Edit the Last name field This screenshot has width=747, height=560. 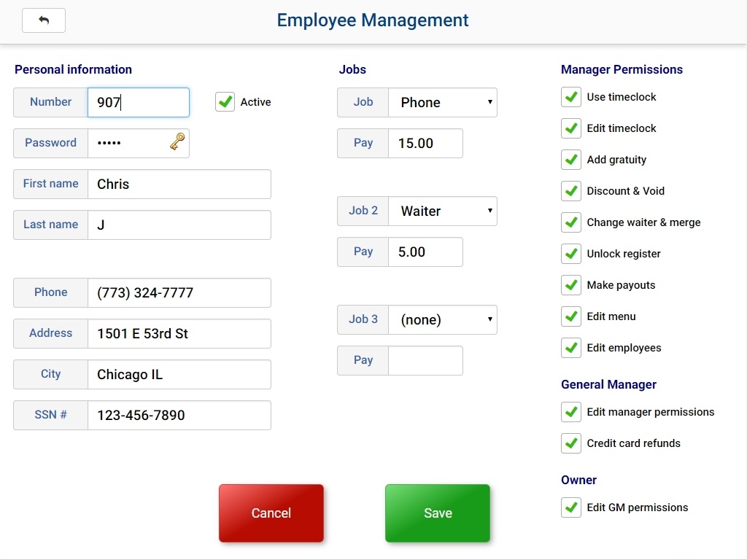[x=179, y=225]
